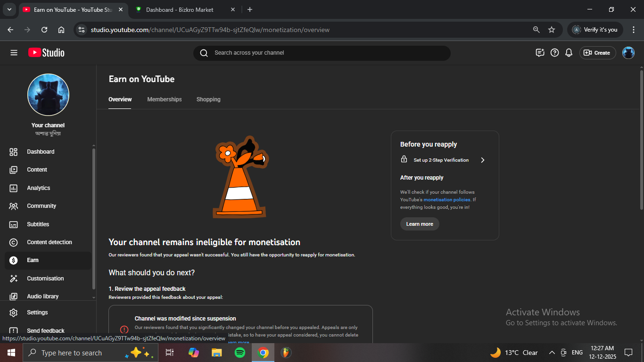Click the Search across your channel field
The image size is (644, 362).
coord(322,53)
